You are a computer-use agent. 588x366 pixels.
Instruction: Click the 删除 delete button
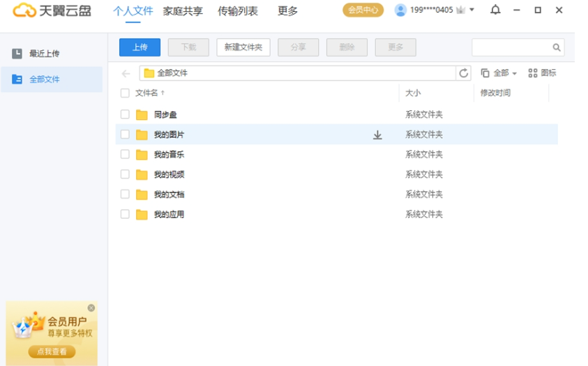coord(347,47)
